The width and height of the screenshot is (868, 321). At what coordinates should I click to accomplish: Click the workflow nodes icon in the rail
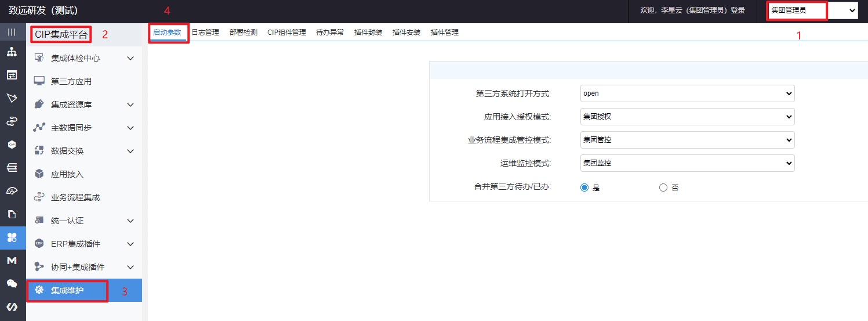point(12,121)
